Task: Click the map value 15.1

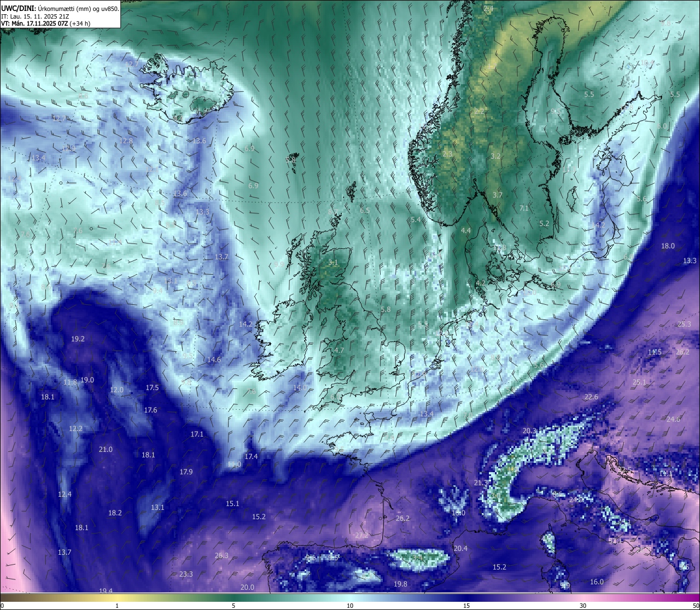Action: pyautogui.click(x=232, y=504)
